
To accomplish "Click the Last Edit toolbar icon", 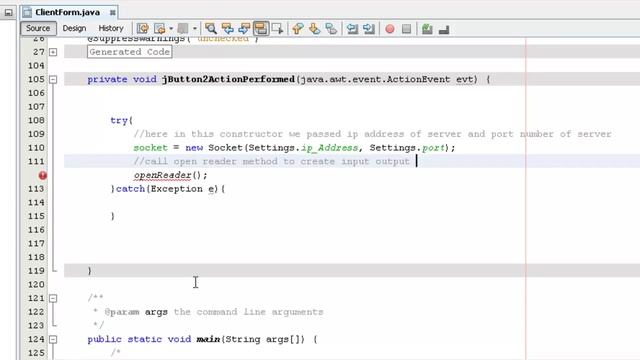I will click(x=142, y=29).
